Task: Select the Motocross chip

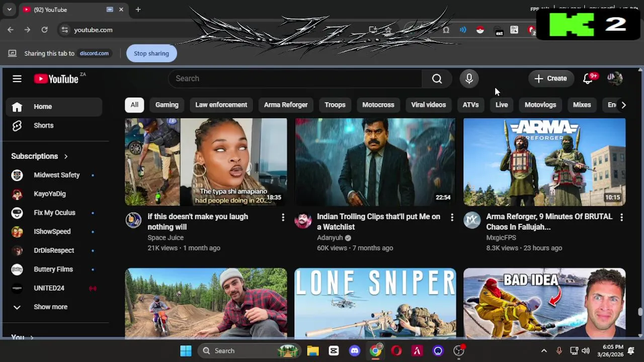Action: (378, 105)
